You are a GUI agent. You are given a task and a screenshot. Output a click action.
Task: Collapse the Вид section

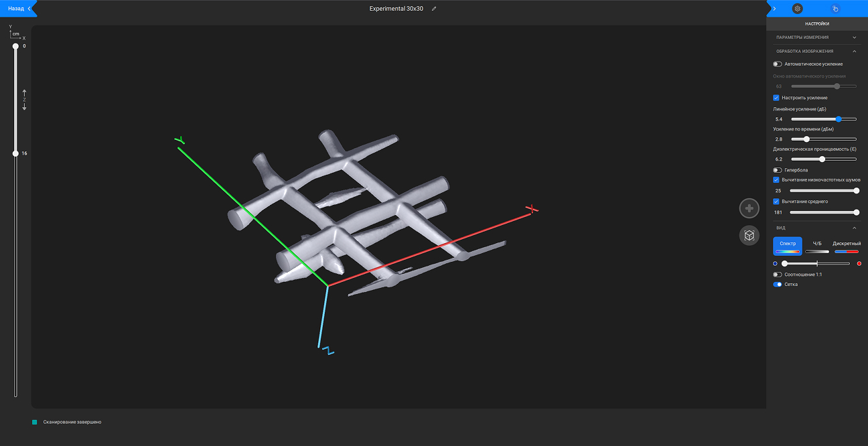point(854,228)
